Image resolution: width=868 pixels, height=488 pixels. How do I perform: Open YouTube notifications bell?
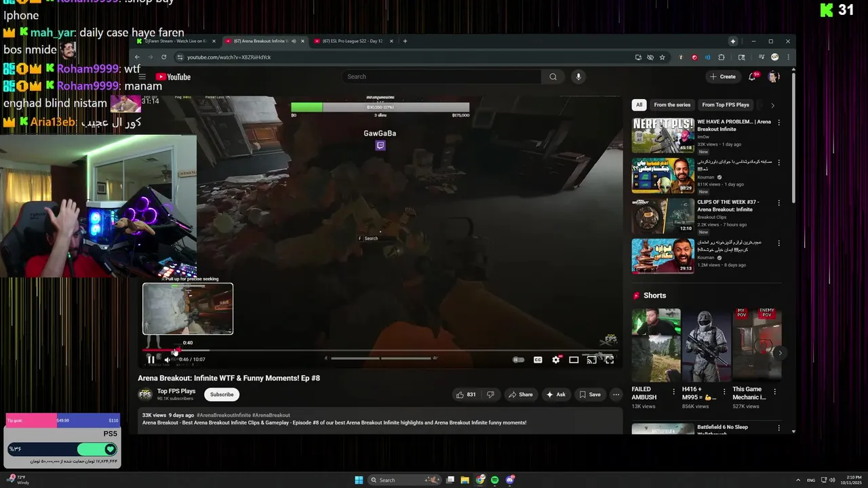coord(752,77)
